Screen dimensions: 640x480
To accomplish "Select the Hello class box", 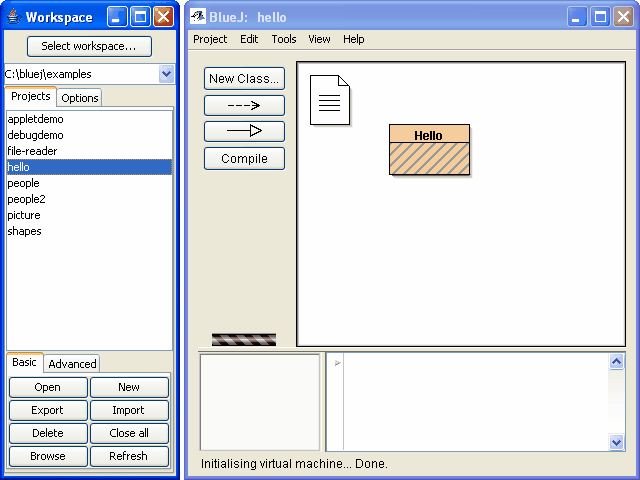I will [x=429, y=149].
